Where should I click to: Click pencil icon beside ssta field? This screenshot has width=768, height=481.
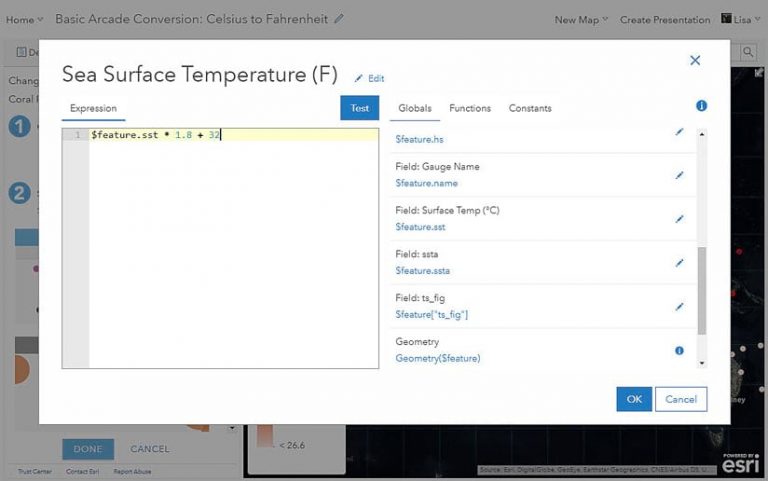click(x=679, y=263)
